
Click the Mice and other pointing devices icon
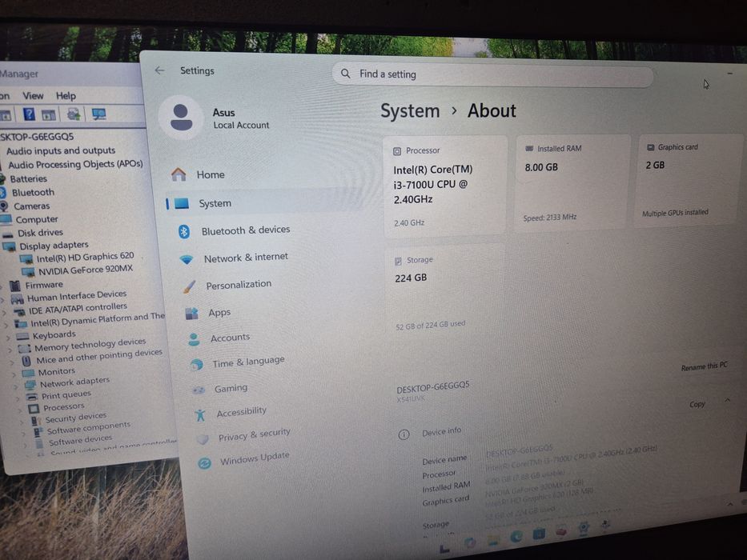(26, 361)
